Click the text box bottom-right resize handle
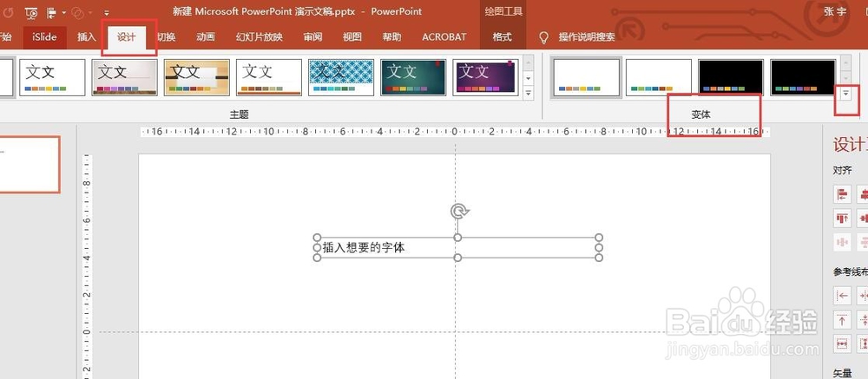 pyautogui.click(x=598, y=258)
